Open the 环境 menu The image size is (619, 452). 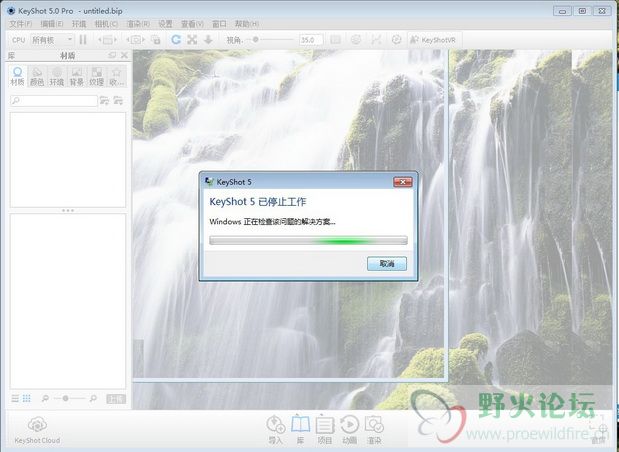79,24
